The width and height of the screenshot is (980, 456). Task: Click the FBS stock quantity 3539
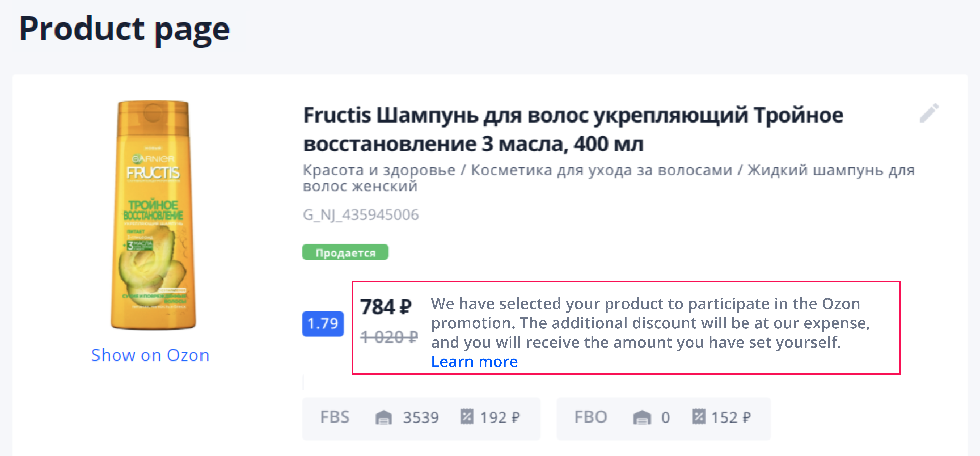[x=421, y=418]
